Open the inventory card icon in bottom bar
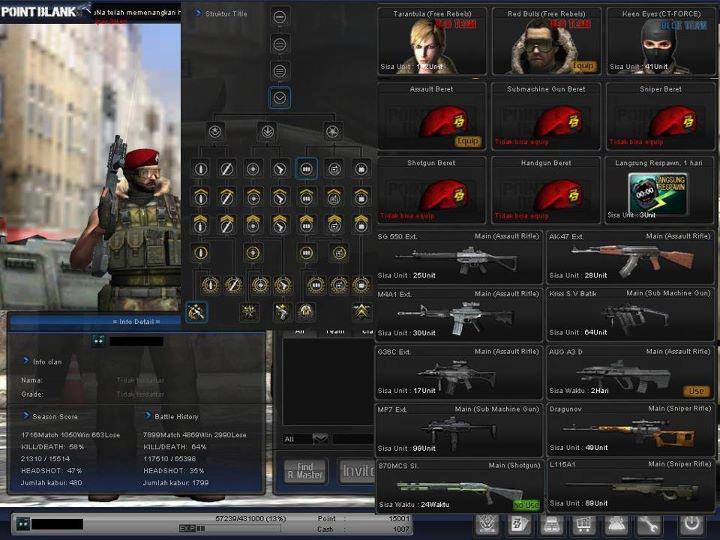 (x=520, y=524)
